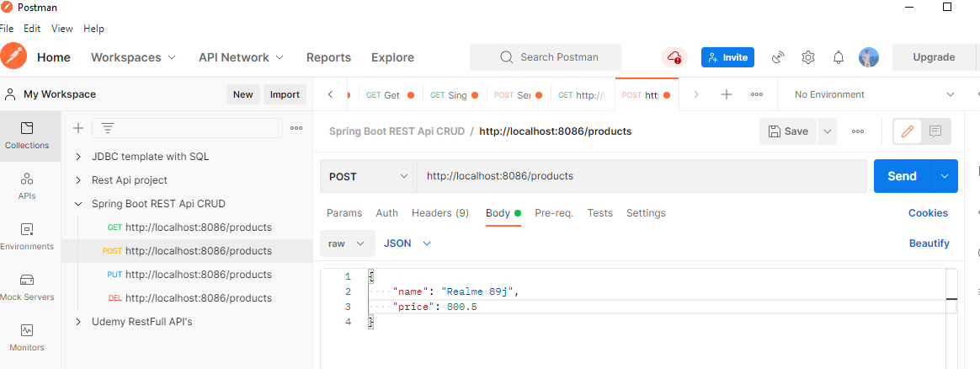980x369 pixels.
Task: Open Environments in the sidebar
Action: point(27,237)
